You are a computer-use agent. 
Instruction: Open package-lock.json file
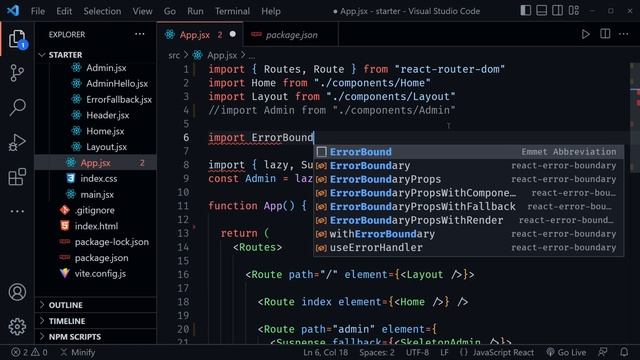(111, 242)
